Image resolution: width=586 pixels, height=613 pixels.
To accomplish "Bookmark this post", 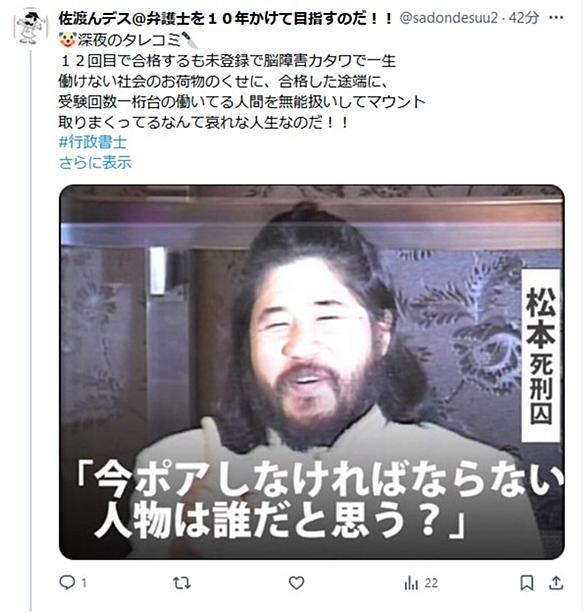I will pos(527,583).
